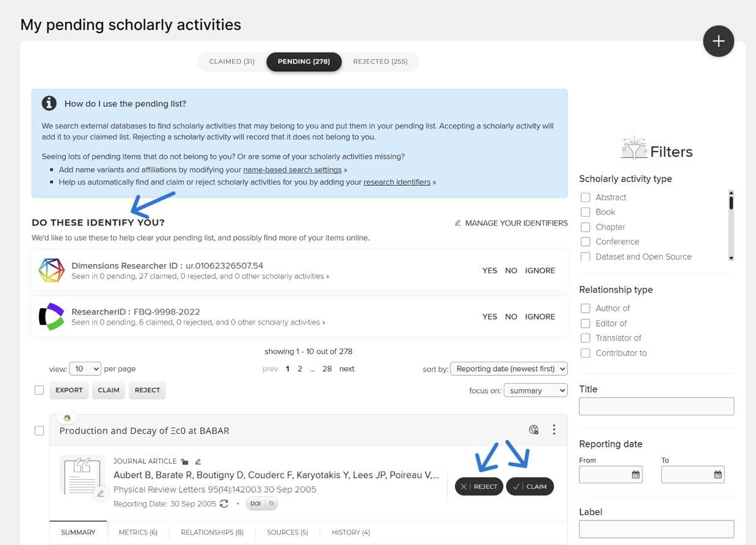The width and height of the screenshot is (756, 545).
Task: Click the plus add-activity button
Action: [x=718, y=42]
